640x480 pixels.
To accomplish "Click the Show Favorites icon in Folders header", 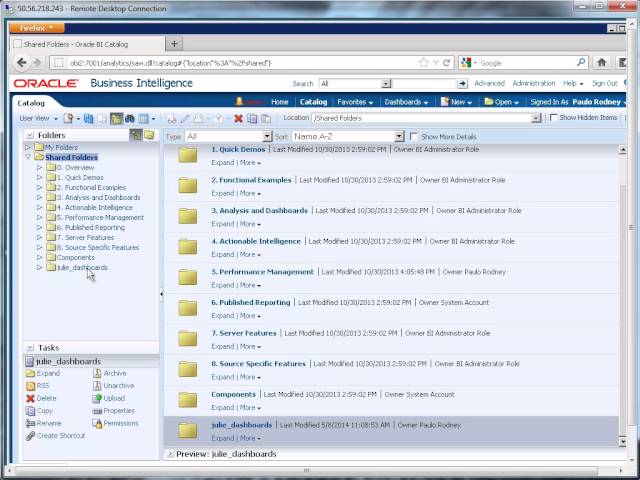I will [x=149, y=135].
